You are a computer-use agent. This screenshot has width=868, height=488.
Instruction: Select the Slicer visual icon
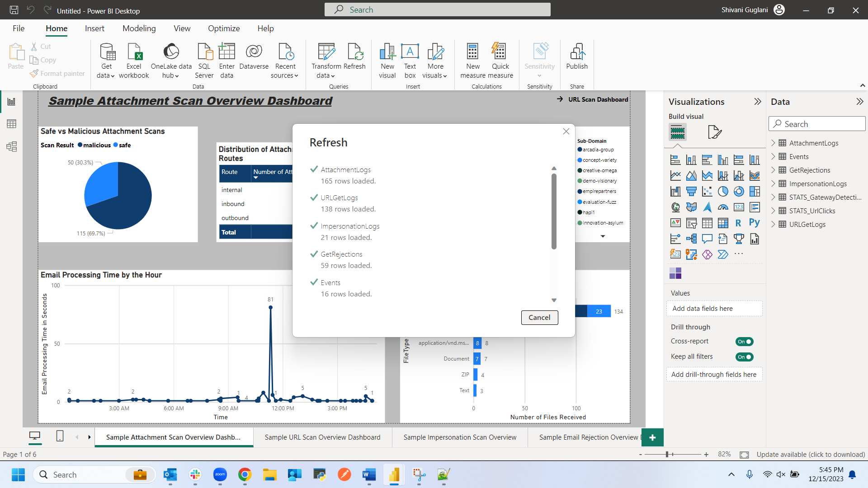[691, 223]
